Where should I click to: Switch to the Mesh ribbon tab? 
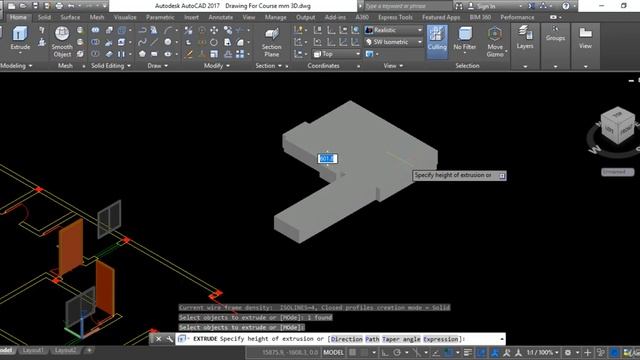click(x=97, y=17)
